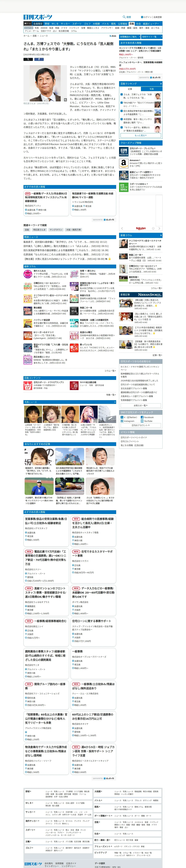The height and width of the screenshot is (868, 186).
Task: Open 競馬 in main navigation
Action: 113,24
